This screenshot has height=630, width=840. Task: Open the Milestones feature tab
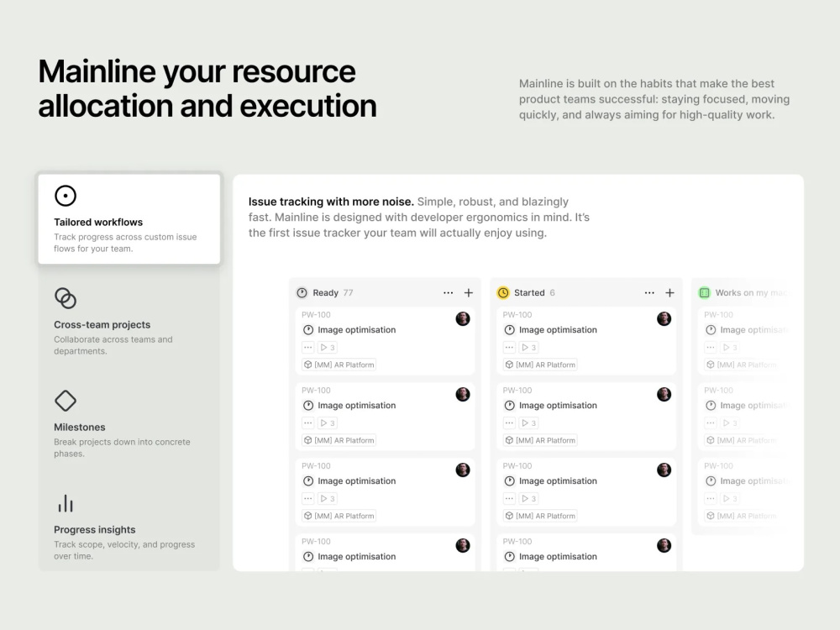129,423
